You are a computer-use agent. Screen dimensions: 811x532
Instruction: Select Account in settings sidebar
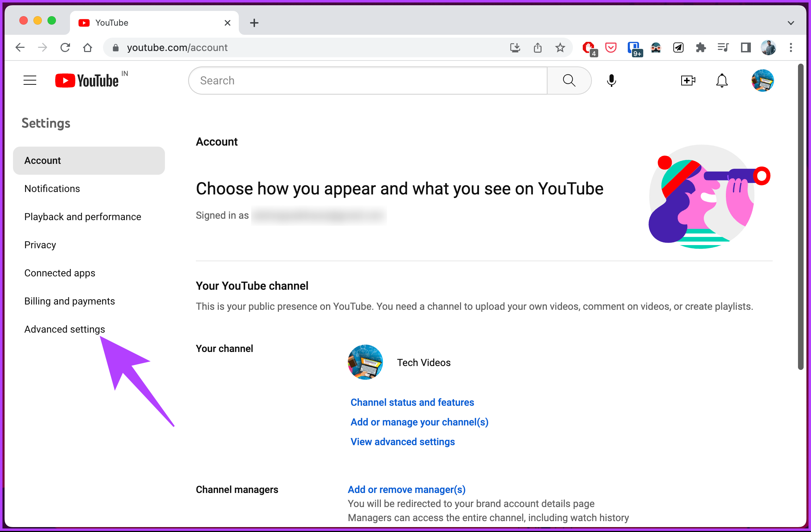click(89, 161)
